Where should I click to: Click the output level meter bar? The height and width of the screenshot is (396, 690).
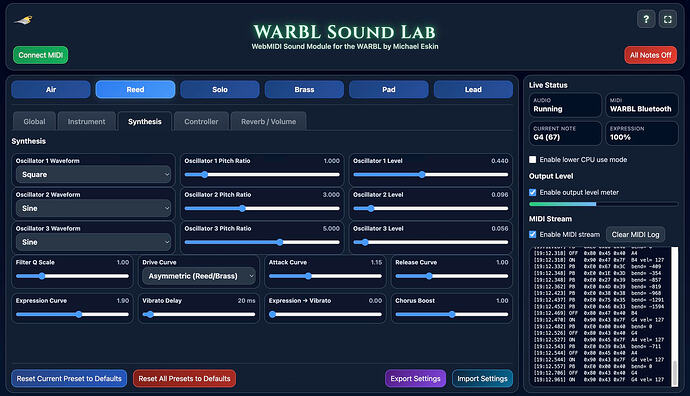click(x=603, y=204)
